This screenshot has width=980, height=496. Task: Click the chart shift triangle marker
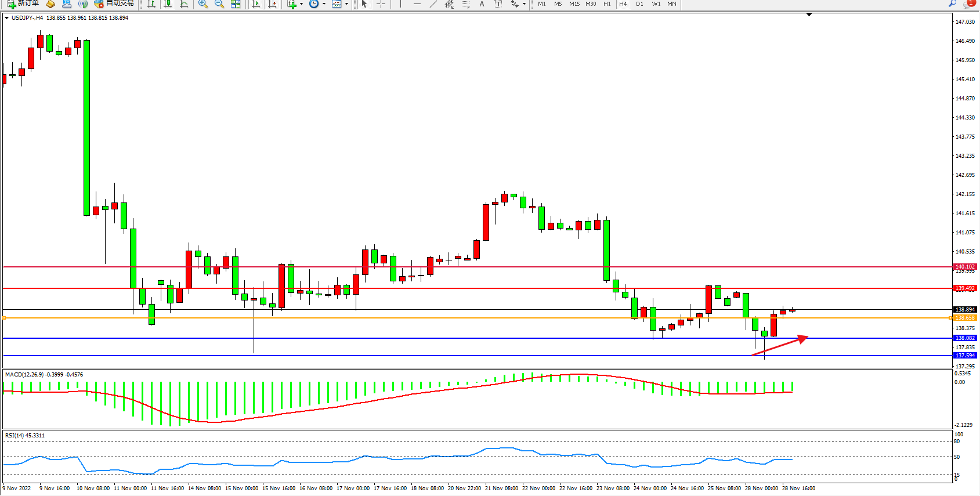point(809,15)
